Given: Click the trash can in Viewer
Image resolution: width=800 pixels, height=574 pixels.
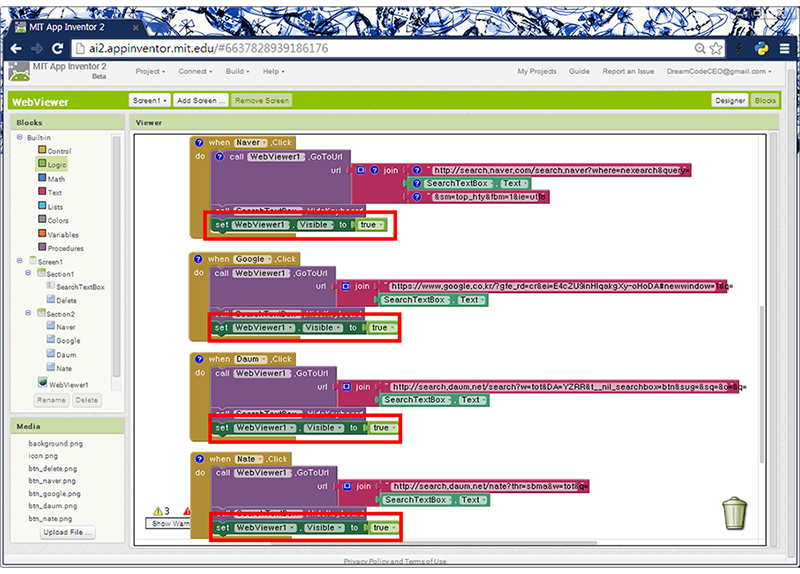Looking at the screenshot, I should [735, 513].
